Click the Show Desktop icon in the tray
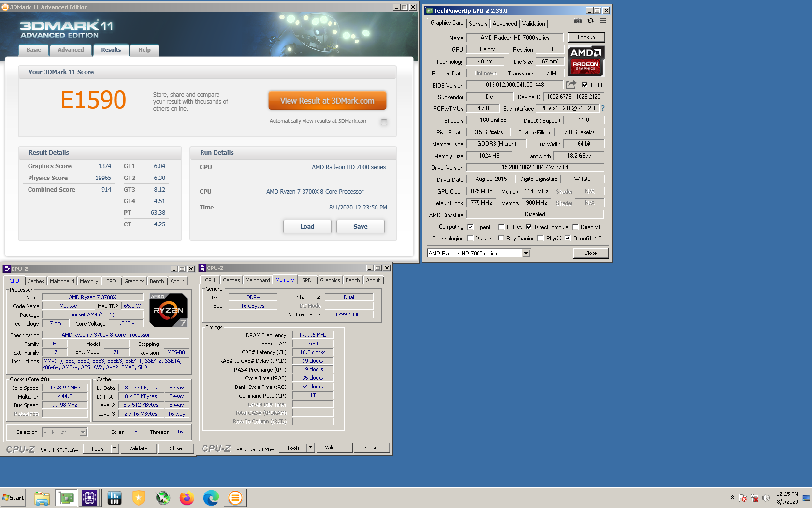812x508 pixels. [806, 498]
